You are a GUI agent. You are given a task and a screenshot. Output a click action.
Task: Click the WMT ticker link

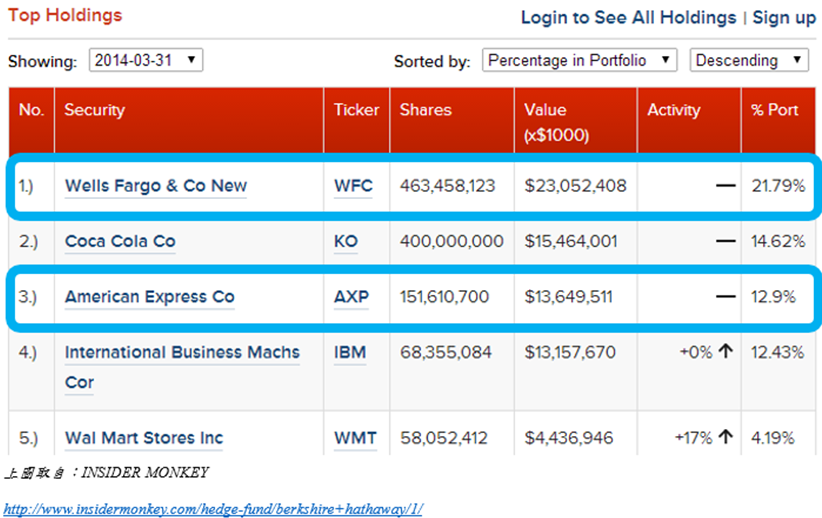click(x=354, y=438)
